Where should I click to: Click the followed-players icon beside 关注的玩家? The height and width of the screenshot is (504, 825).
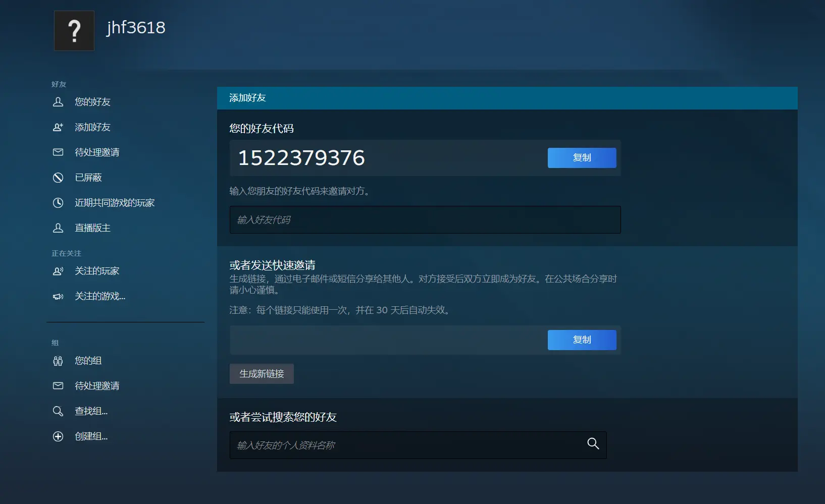click(58, 271)
